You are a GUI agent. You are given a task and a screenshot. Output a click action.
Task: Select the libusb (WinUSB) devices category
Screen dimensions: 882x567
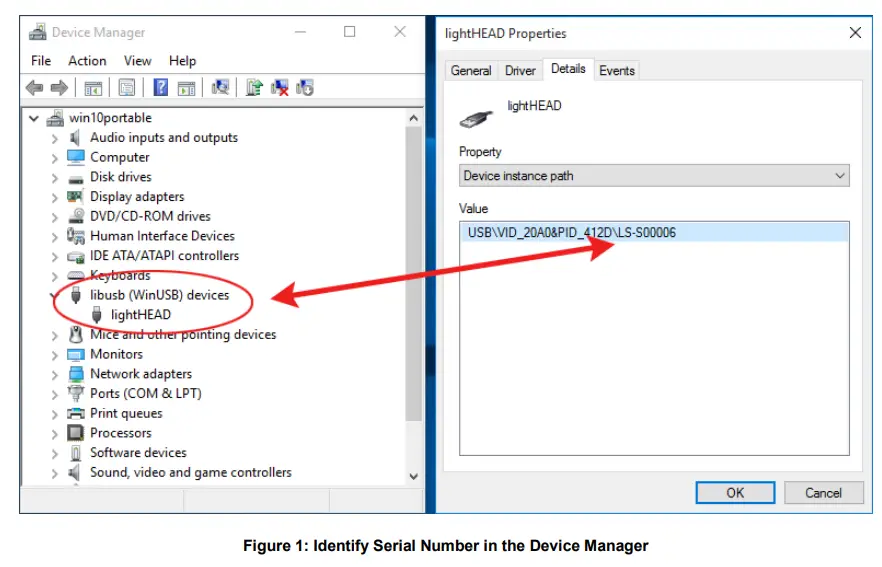coord(160,295)
